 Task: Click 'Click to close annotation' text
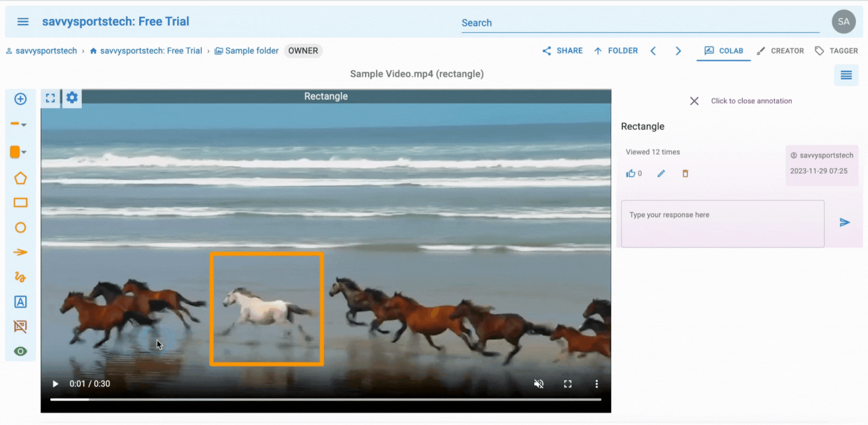coord(751,101)
